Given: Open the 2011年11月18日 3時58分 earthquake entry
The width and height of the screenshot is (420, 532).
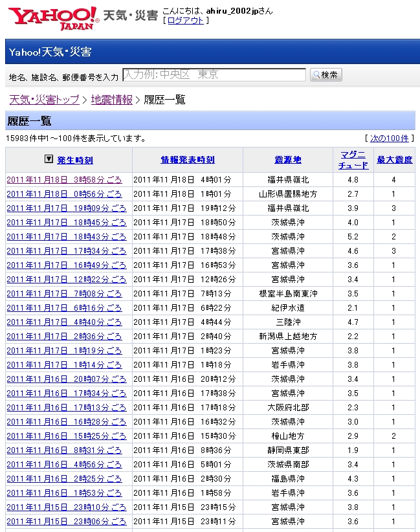Looking at the screenshot, I should coord(66,180).
